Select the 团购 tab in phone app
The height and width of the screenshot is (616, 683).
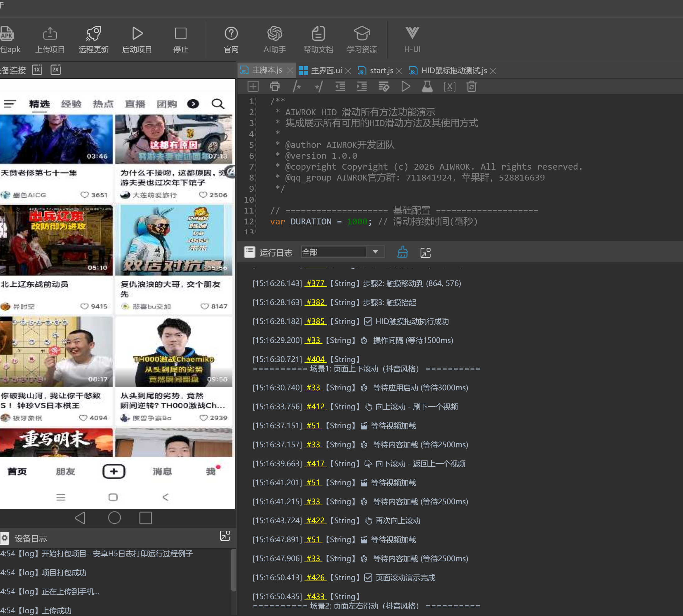[x=167, y=104]
